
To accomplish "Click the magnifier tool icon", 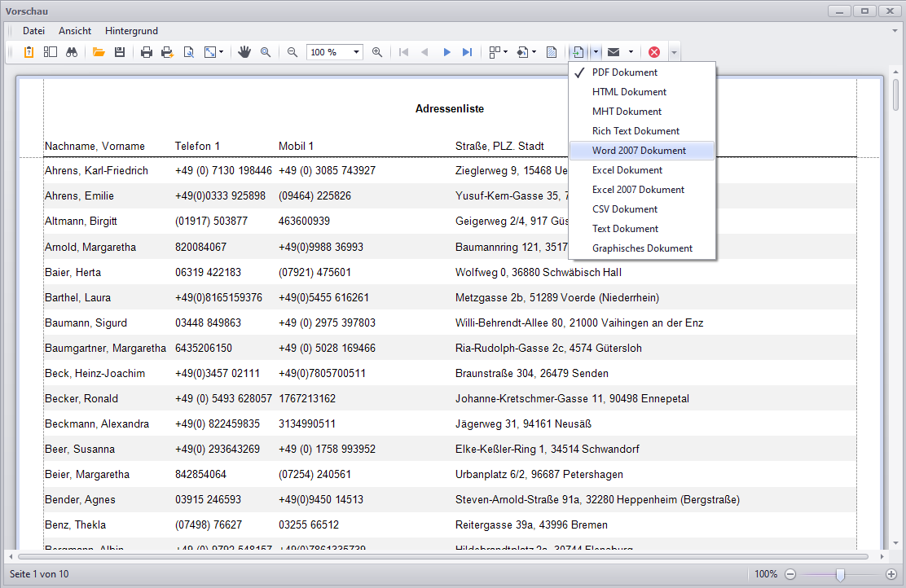I will (266, 52).
